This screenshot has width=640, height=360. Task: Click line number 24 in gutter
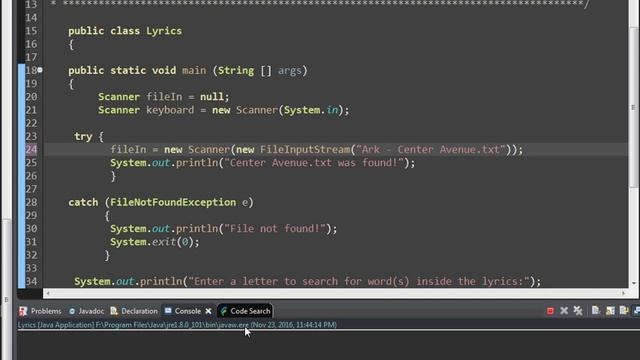(x=31, y=149)
